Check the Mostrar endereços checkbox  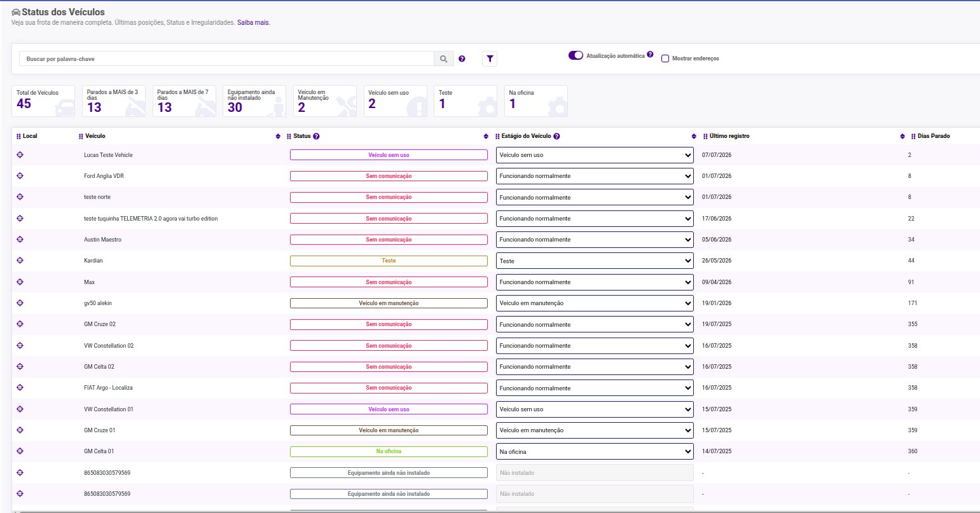coord(665,58)
